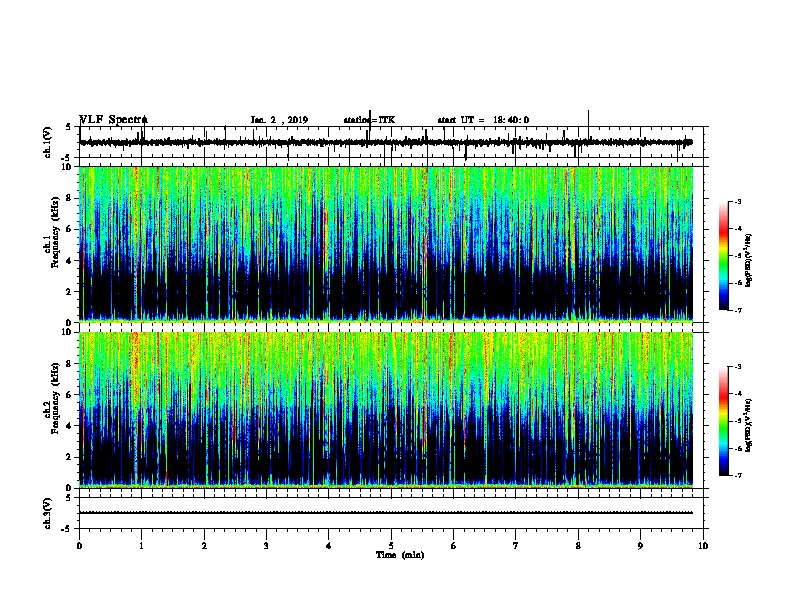Click the 'station=ITK' label
The image size is (792, 612).
click(369, 120)
